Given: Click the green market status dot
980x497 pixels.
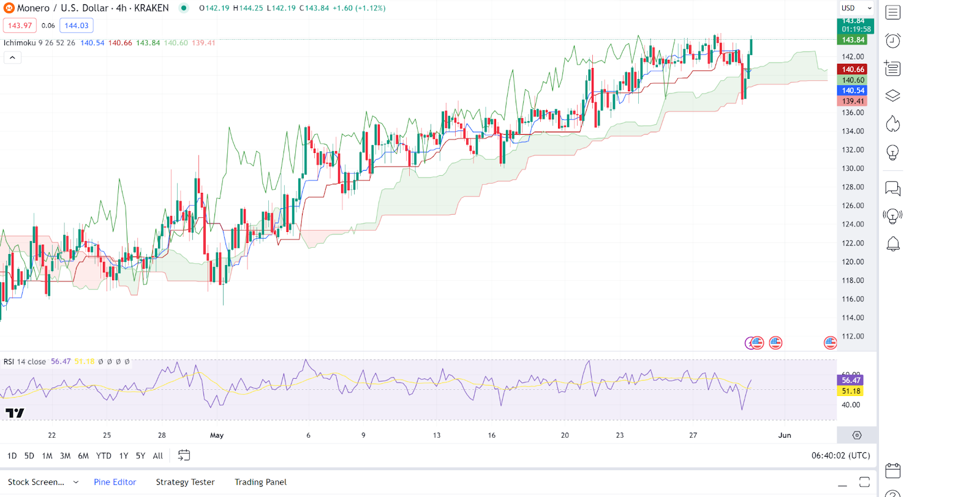Looking at the screenshot, I should click(x=183, y=8).
